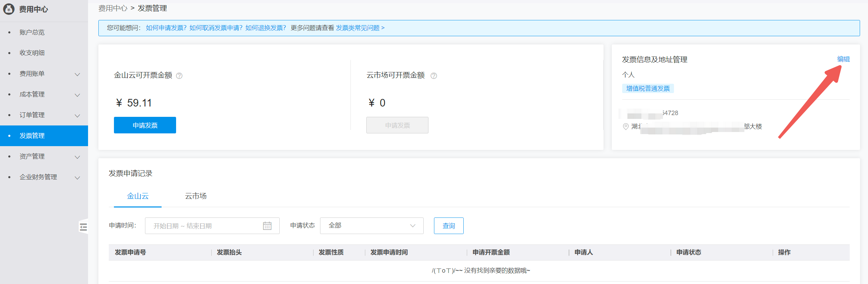
Task: Click 申请发票 button under 金山云可开票金额
Action: click(x=145, y=125)
